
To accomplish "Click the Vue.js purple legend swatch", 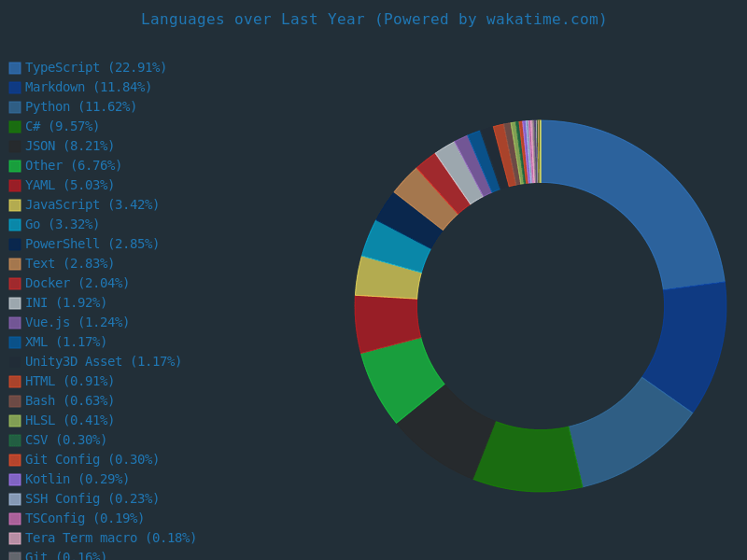I will coord(15,323).
